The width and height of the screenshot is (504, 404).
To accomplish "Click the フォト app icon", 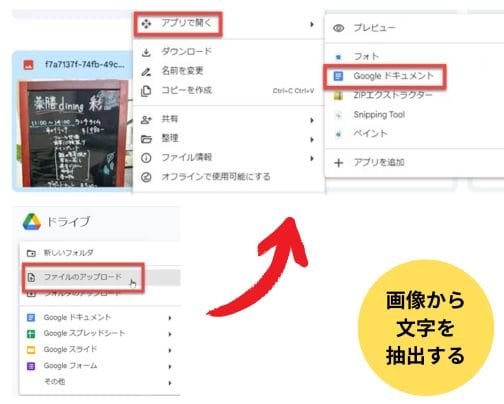I will point(338,57).
